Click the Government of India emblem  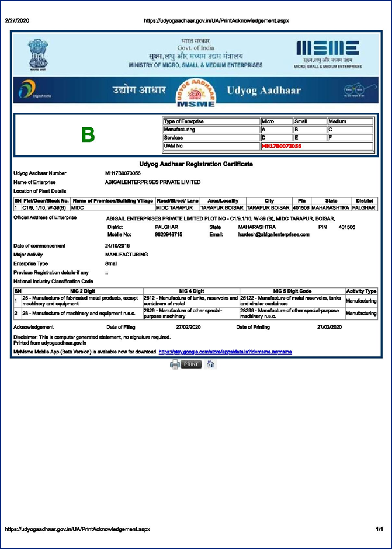tap(38, 55)
